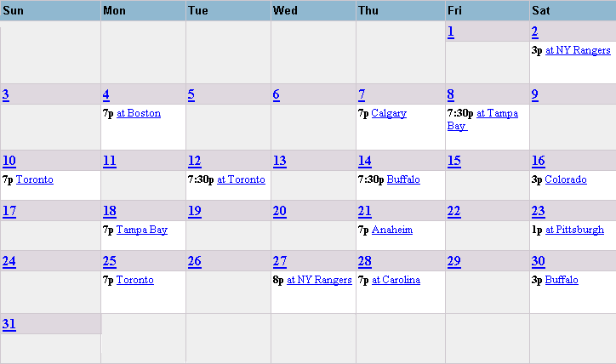Click date number 26
This screenshot has height=364, width=616.
[x=195, y=261]
